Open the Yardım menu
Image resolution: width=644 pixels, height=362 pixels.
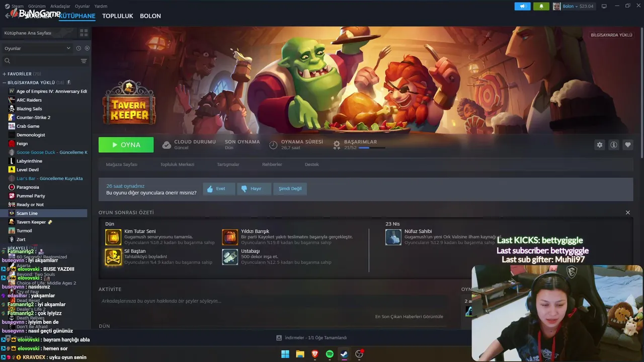click(x=101, y=6)
